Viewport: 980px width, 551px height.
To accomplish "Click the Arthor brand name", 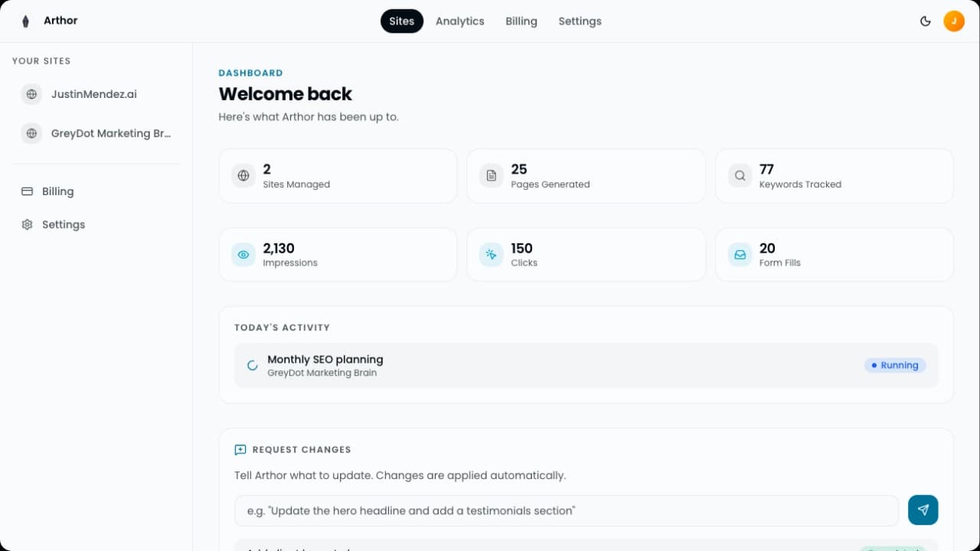I will (x=60, y=21).
